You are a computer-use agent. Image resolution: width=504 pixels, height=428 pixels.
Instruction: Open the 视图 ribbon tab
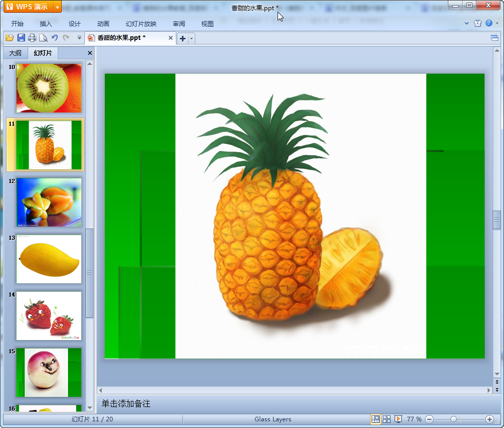[x=208, y=24]
